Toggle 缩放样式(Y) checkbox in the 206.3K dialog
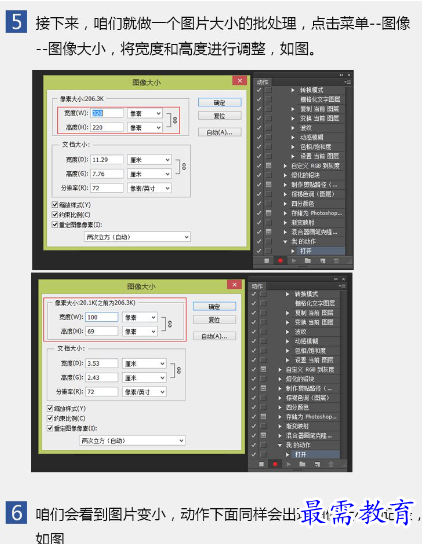The height and width of the screenshot is (544, 422). coord(55,205)
